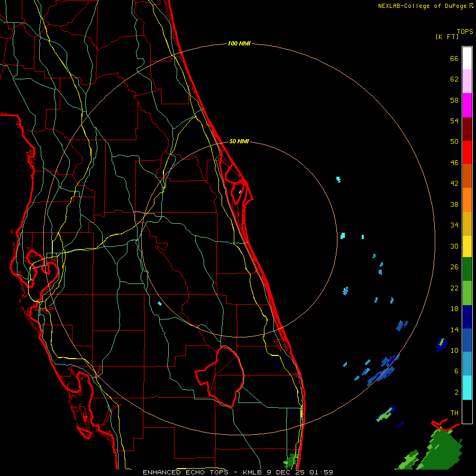Click the legend value "66"
The image size is (476, 476).
pos(454,58)
